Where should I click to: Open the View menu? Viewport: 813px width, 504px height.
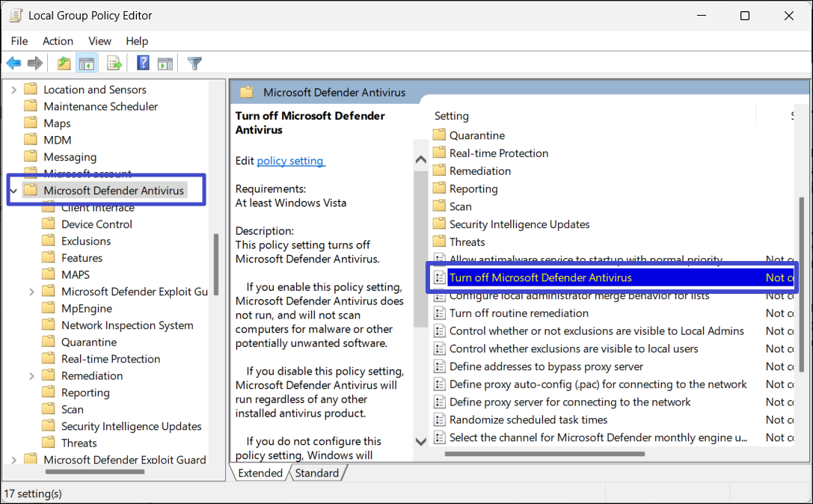coord(99,41)
